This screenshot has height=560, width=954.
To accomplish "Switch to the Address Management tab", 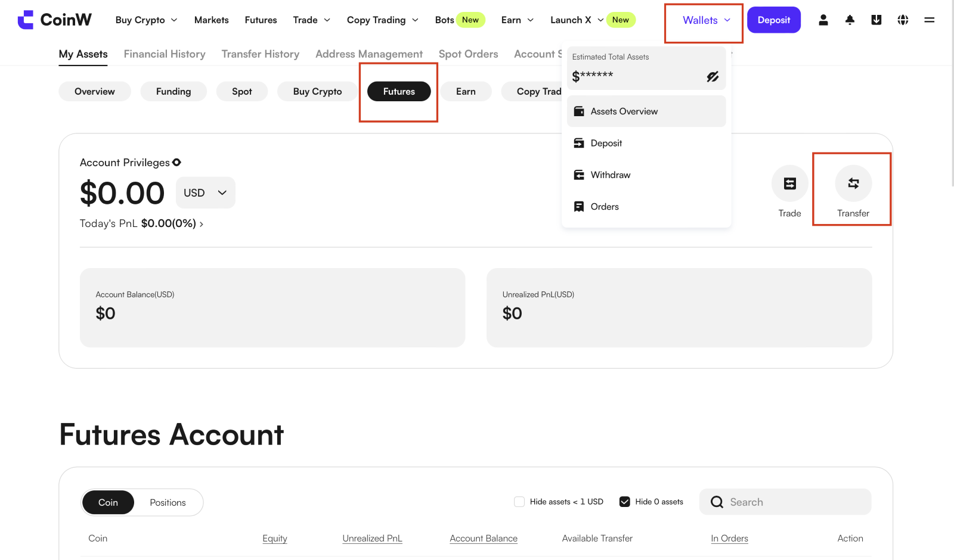I will (x=369, y=54).
